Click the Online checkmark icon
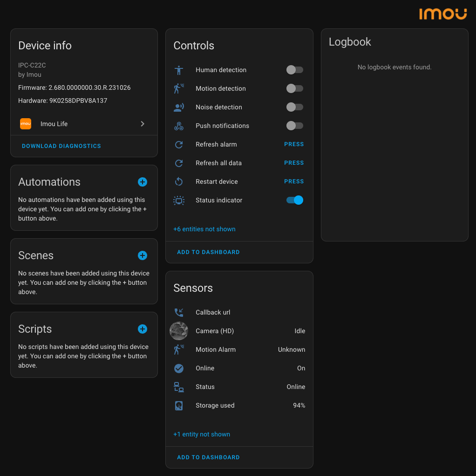476x476 pixels. pyautogui.click(x=179, y=369)
